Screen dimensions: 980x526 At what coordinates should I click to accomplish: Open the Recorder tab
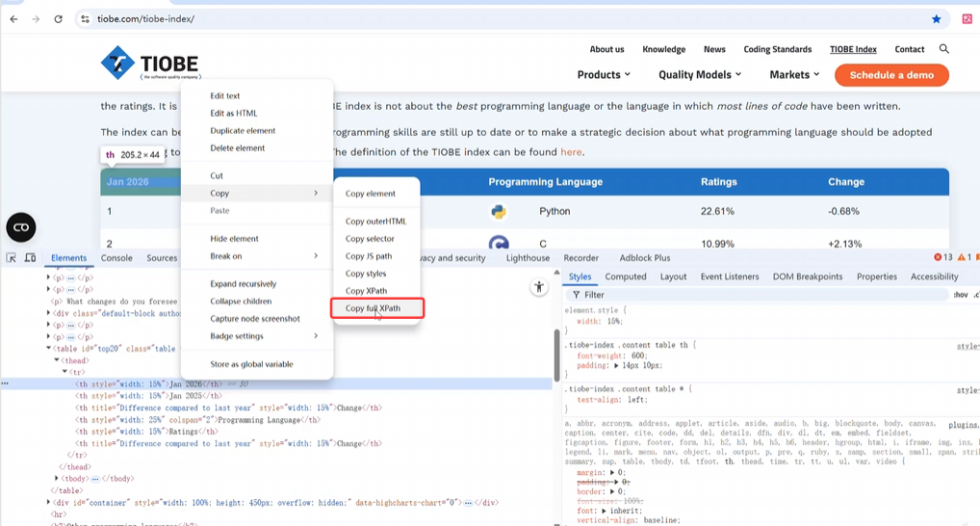click(x=580, y=257)
